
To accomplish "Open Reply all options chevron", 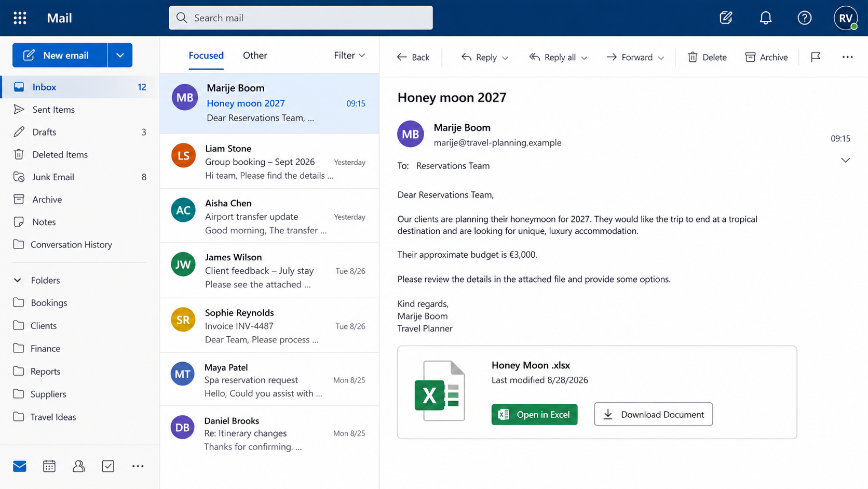I will (584, 58).
